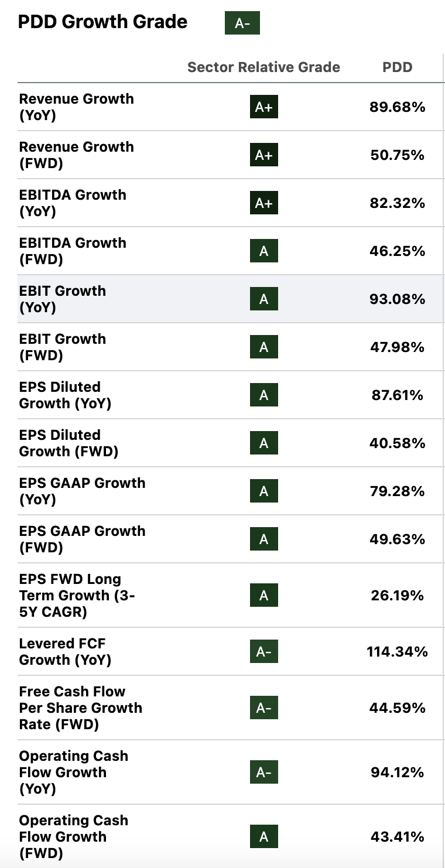Click the A- badge for Levered FCF Growth
Viewport: 445px width, 868px height.
coord(263,652)
